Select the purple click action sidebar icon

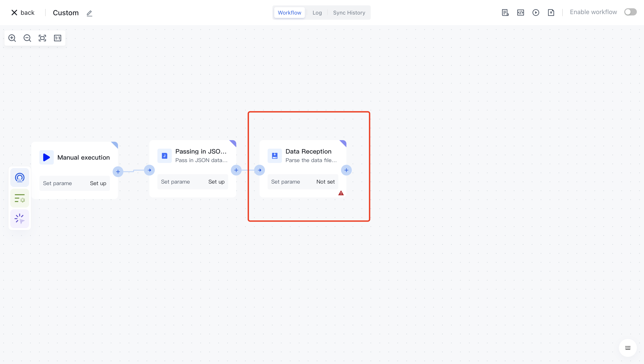(x=19, y=219)
